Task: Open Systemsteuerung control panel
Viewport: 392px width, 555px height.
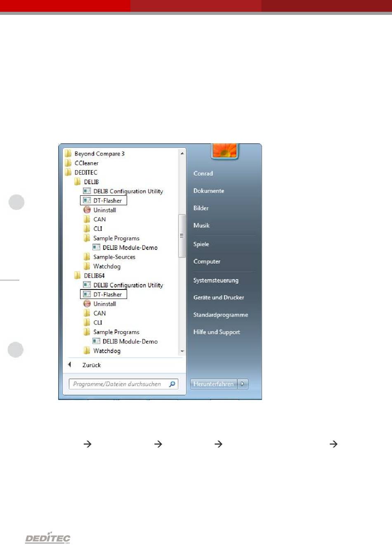Action: 216,280
